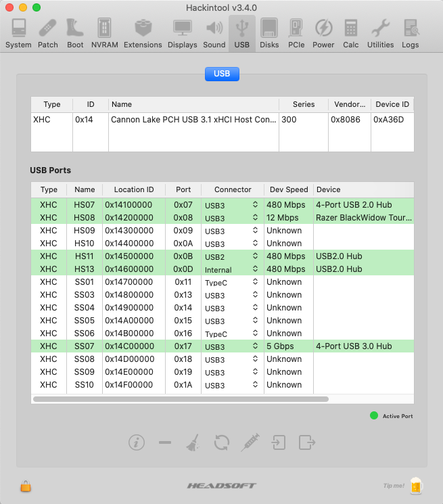The height and width of the screenshot is (504, 443).
Task: Open the Logs section
Action: 411,33
